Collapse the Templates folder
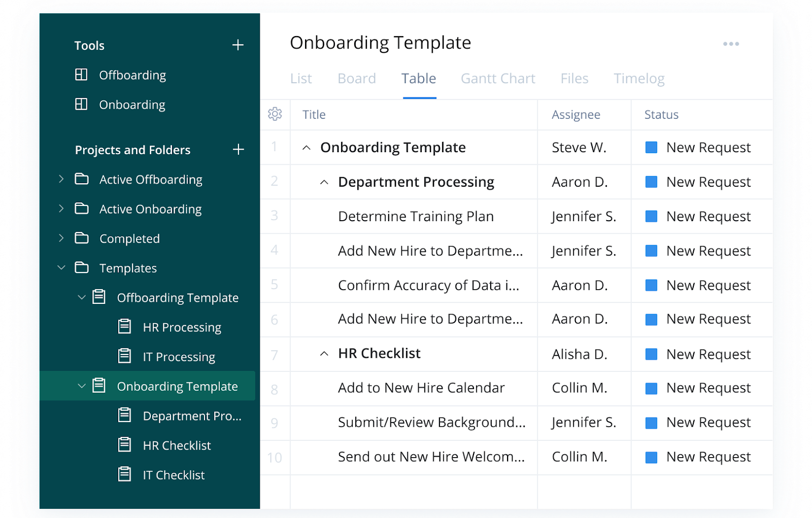This screenshot has height=518, width=812. 61,268
